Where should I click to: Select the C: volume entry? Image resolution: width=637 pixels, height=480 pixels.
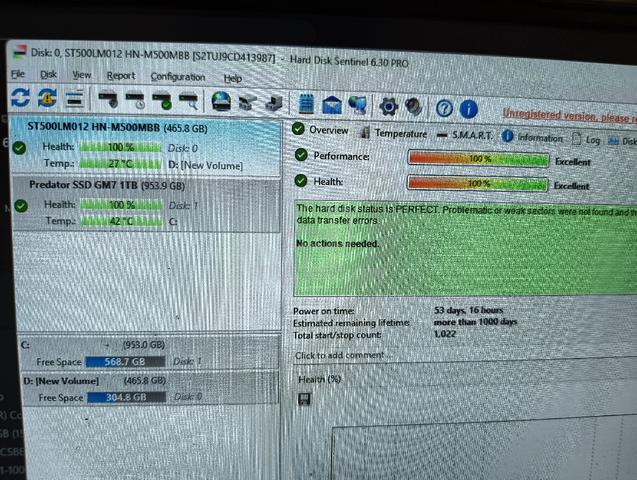point(150,352)
